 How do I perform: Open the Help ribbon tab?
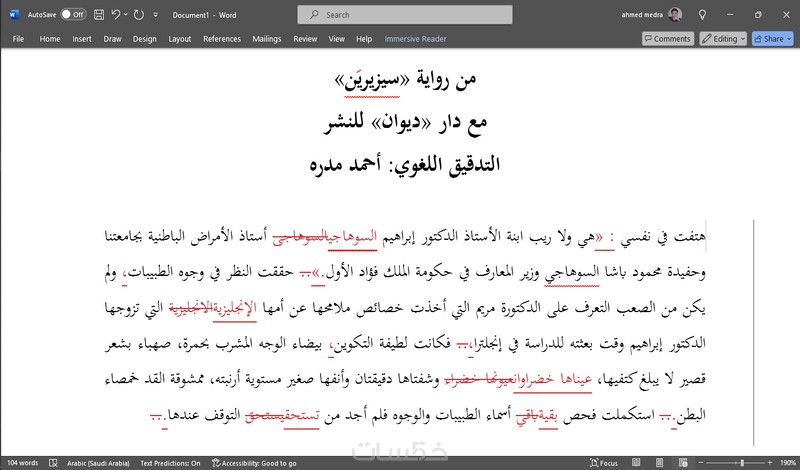click(364, 39)
